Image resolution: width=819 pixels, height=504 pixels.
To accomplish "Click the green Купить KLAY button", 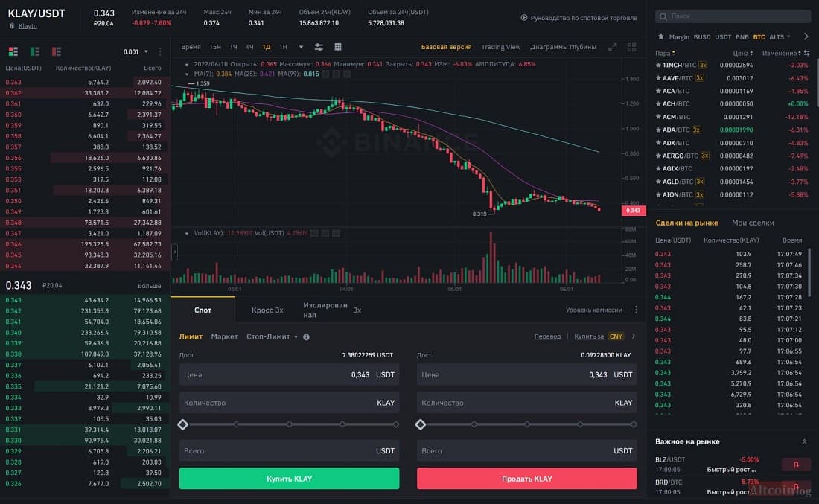I will pos(290,479).
